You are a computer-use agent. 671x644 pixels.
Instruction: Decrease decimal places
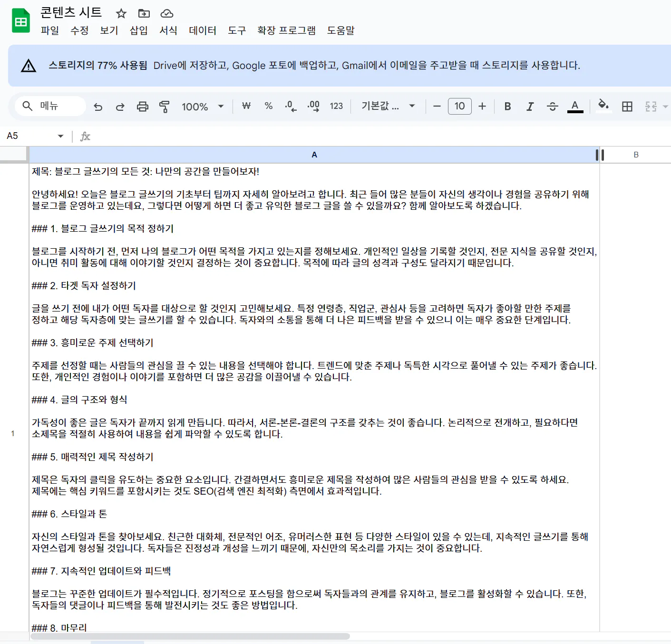pyautogui.click(x=291, y=106)
